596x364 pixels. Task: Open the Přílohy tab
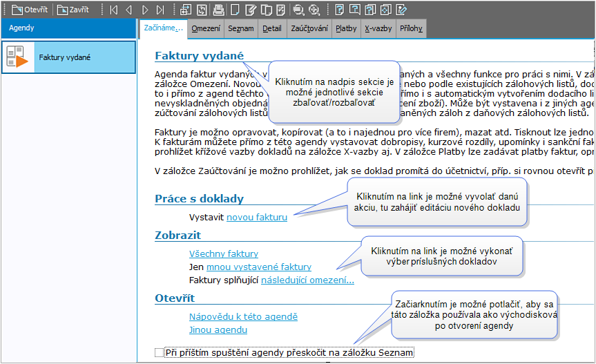(412, 28)
